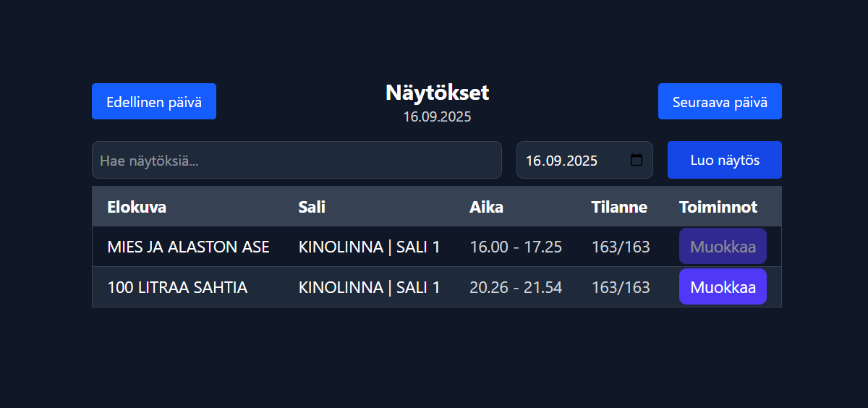Open the calendar picker icon in date field
868x408 pixels.
(637, 160)
